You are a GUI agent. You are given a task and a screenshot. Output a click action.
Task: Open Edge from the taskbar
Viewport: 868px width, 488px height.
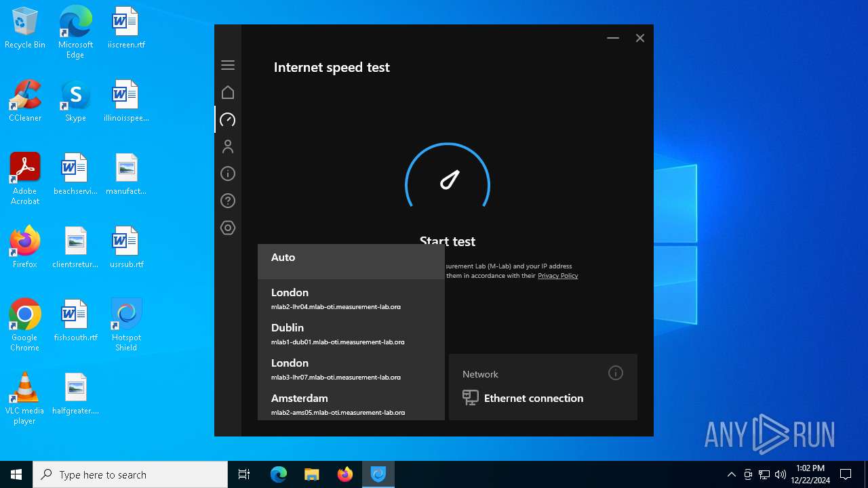[279, 474]
